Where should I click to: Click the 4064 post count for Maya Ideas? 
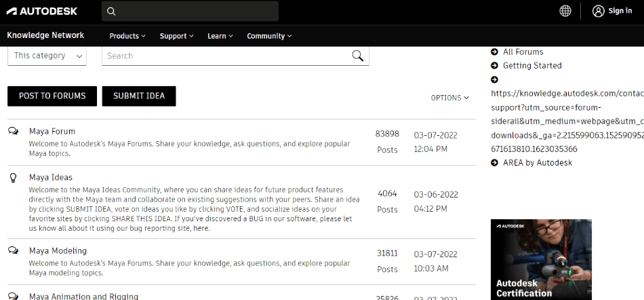click(387, 193)
